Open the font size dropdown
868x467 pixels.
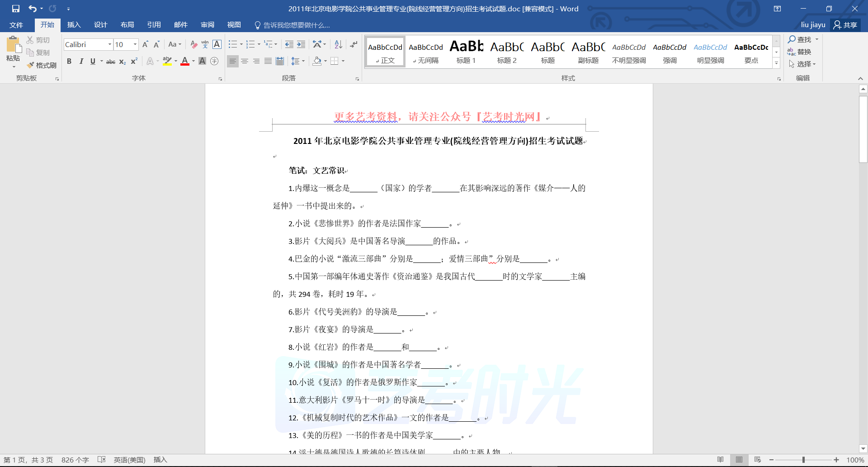(135, 44)
